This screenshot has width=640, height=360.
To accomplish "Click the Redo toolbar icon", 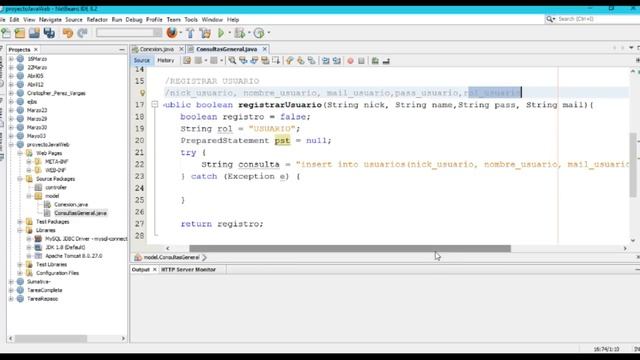I will 82,33.
